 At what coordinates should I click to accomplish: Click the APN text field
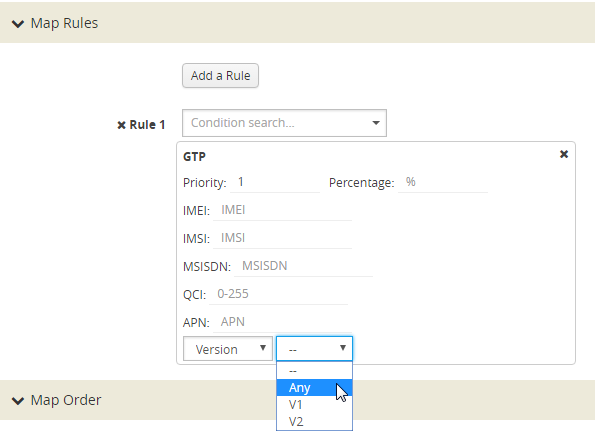[x=282, y=322]
